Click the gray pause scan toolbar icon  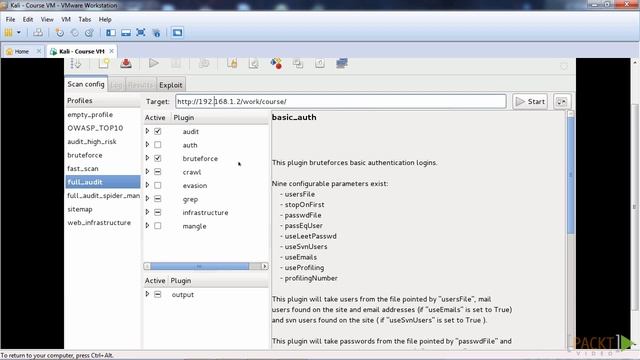[176, 63]
